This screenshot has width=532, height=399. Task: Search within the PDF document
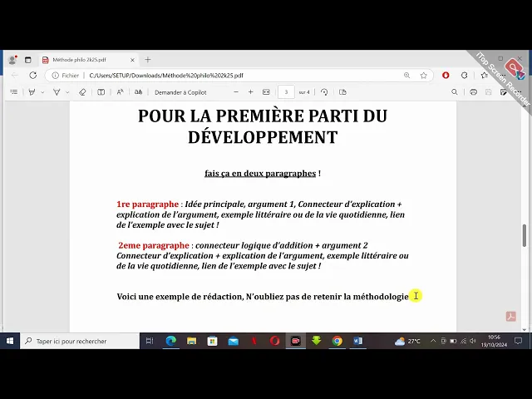455,92
